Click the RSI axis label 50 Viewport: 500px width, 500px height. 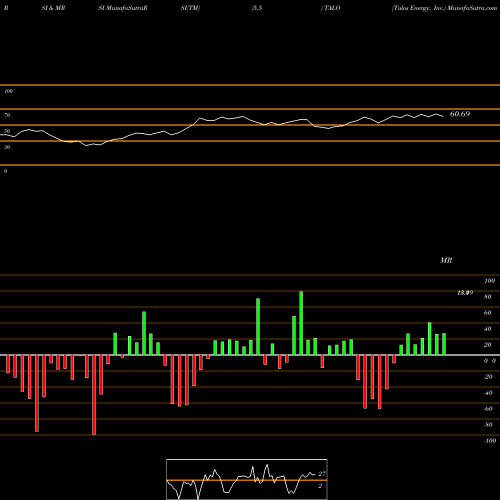click(7, 131)
